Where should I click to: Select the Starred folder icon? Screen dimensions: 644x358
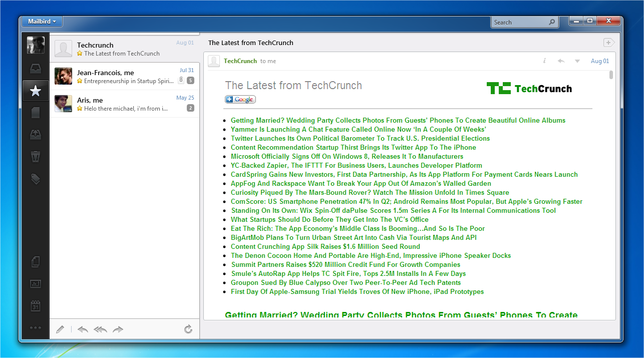click(x=36, y=91)
